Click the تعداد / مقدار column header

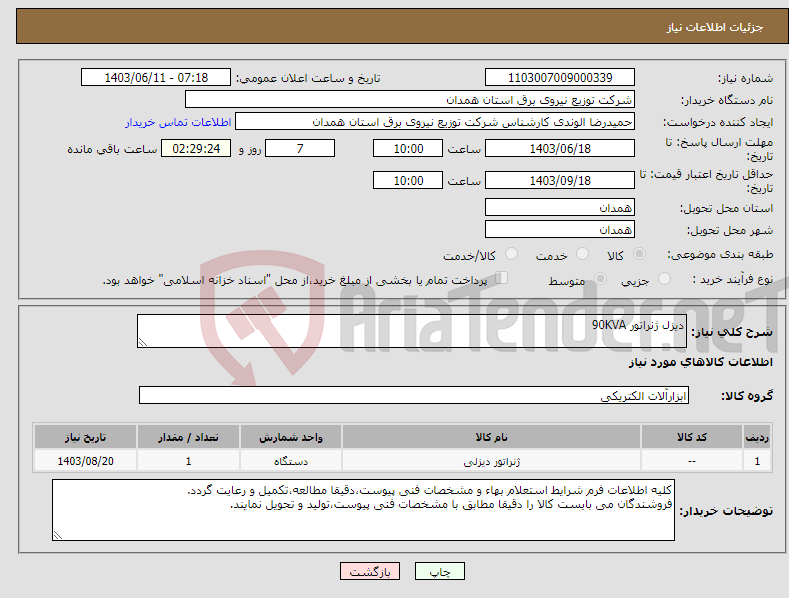point(188,437)
